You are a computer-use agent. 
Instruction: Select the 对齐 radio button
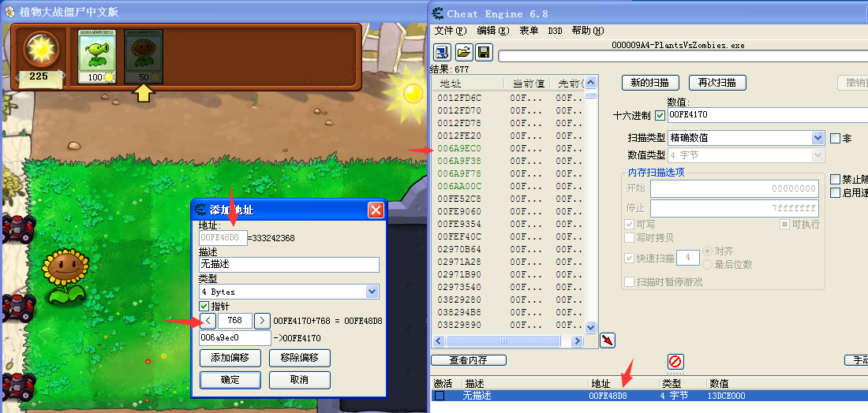click(706, 251)
